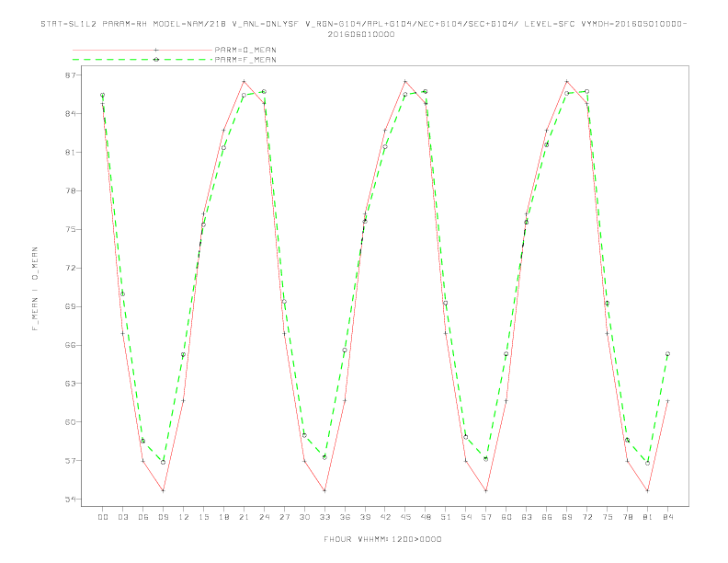The height and width of the screenshot is (563, 728).
Task: Click the O_MEAN minimum marker at forecast hour 81
Action: pos(648,490)
